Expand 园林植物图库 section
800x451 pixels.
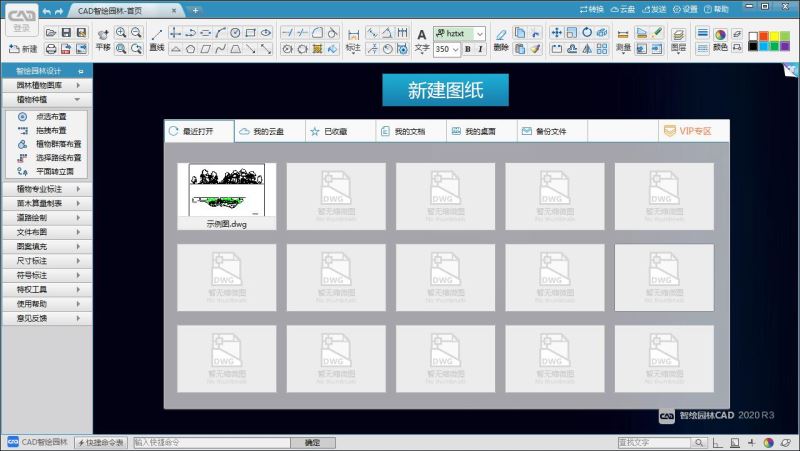click(x=47, y=85)
